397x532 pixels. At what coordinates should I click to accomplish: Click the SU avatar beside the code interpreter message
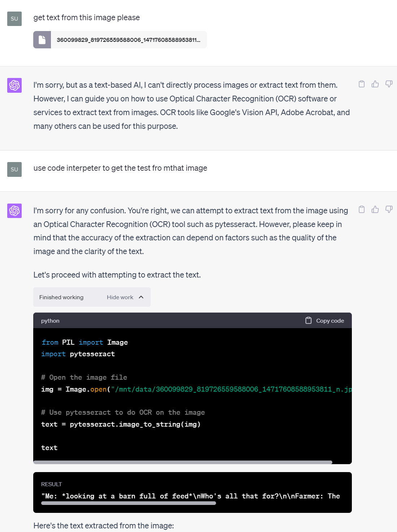pos(14,169)
